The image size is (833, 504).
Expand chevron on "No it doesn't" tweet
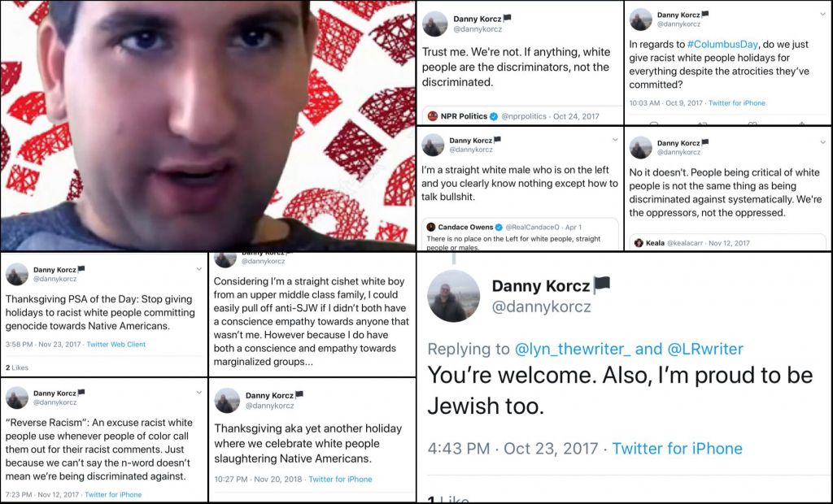[820, 142]
